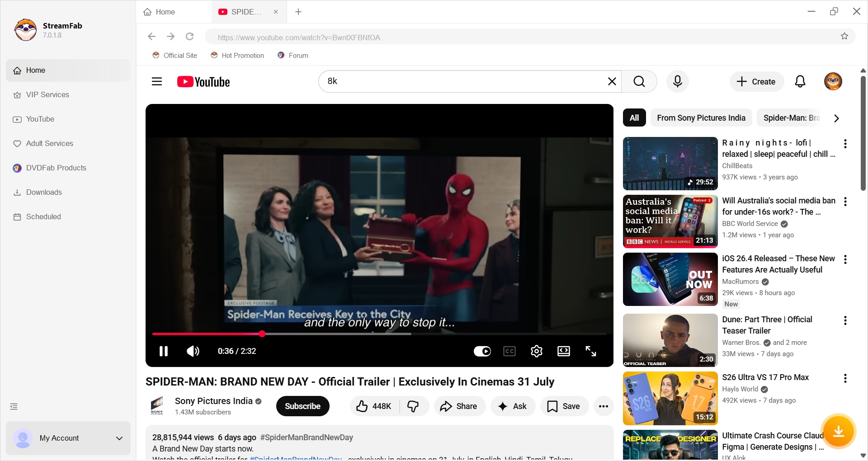The width and height of the screenshot is (868, 461).
Task: Open the Scheduled tasks section
Action: tap(43, 216)
